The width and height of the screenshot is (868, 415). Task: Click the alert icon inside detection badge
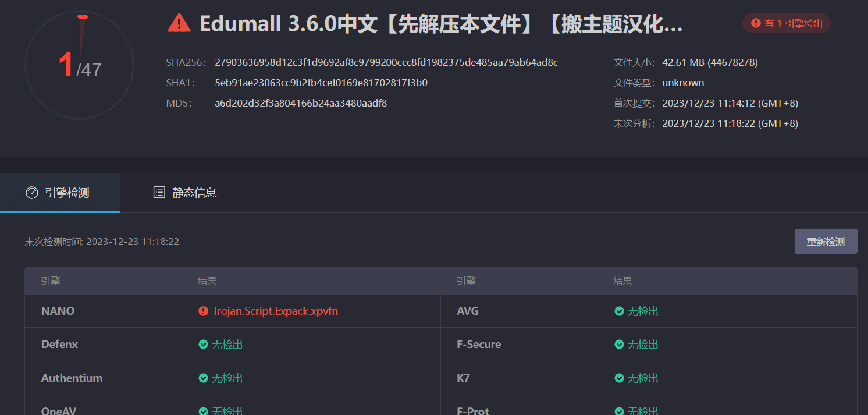pos(756,23)
